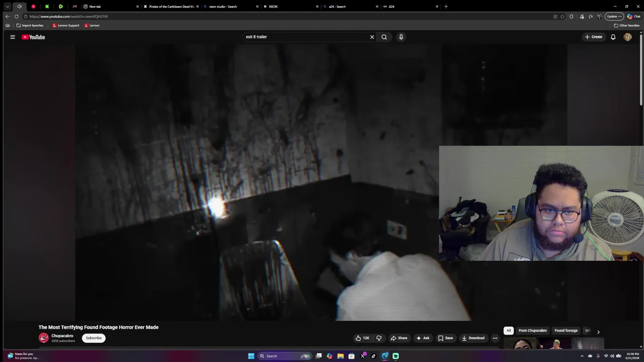Open the browser extensions icon
Image resolution: width=644 pixels, height=362 pixels.
click(x=571, y=16)
